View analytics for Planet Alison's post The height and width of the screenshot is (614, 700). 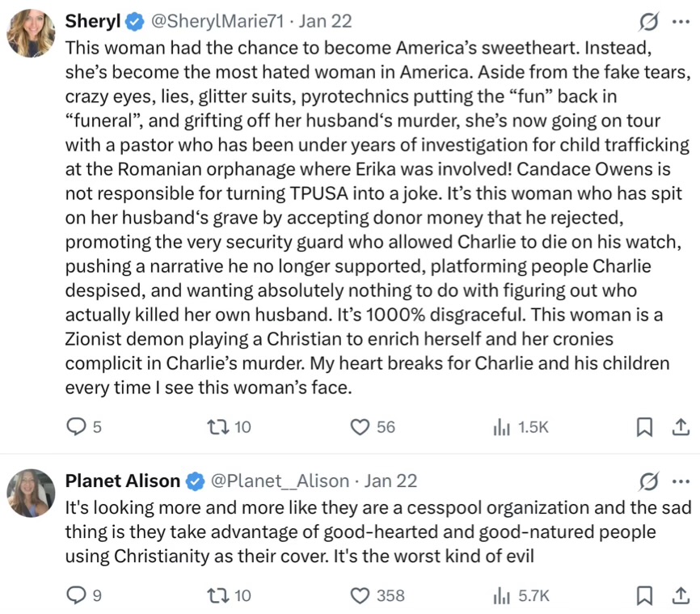click(501, 595)
